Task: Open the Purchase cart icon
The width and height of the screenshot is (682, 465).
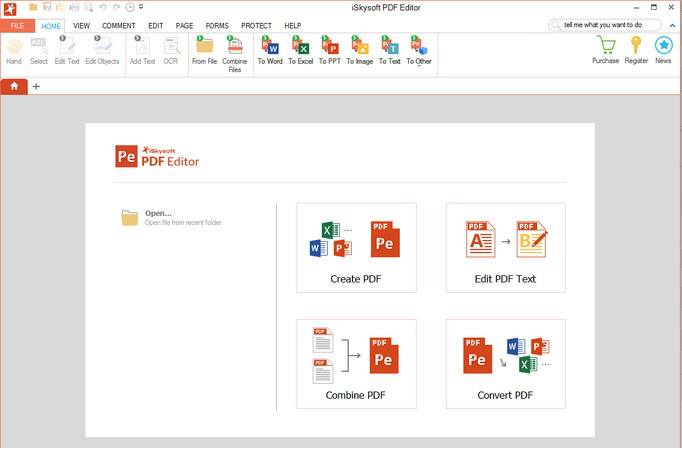Action: pyautogui.click(x=605, y=50)
